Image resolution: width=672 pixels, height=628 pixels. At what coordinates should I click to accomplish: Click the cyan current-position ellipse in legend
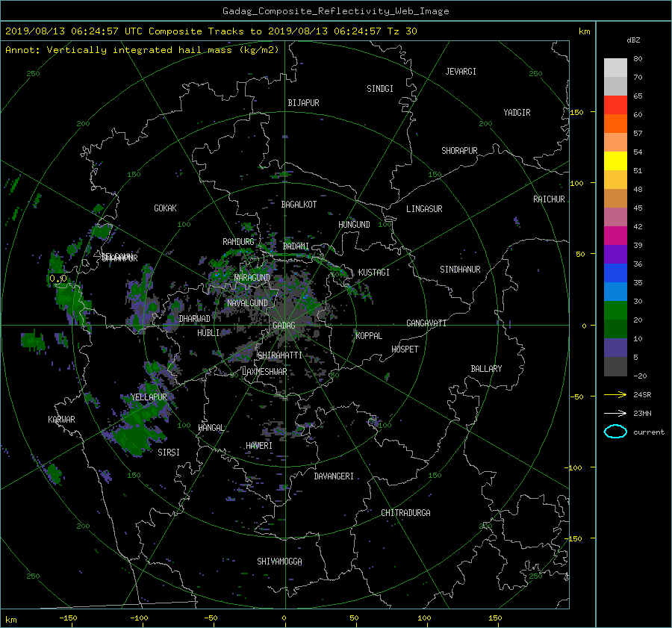(x=615, y=432)
